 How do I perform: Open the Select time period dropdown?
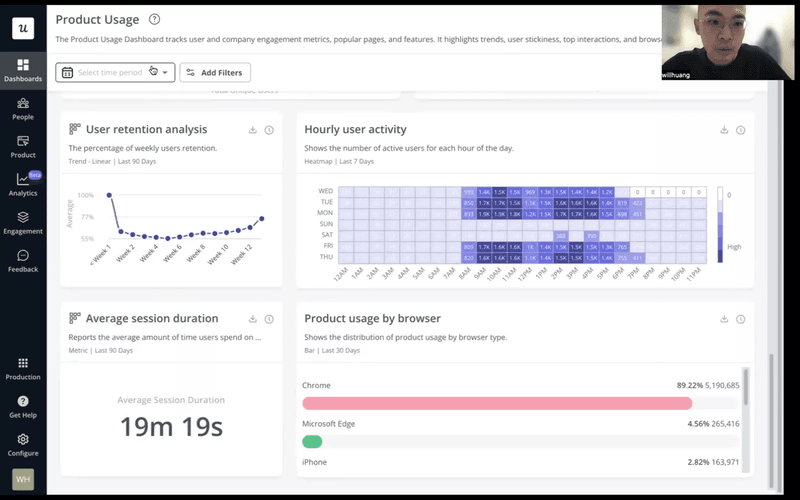pyautogui.click(x=115, y=72)
